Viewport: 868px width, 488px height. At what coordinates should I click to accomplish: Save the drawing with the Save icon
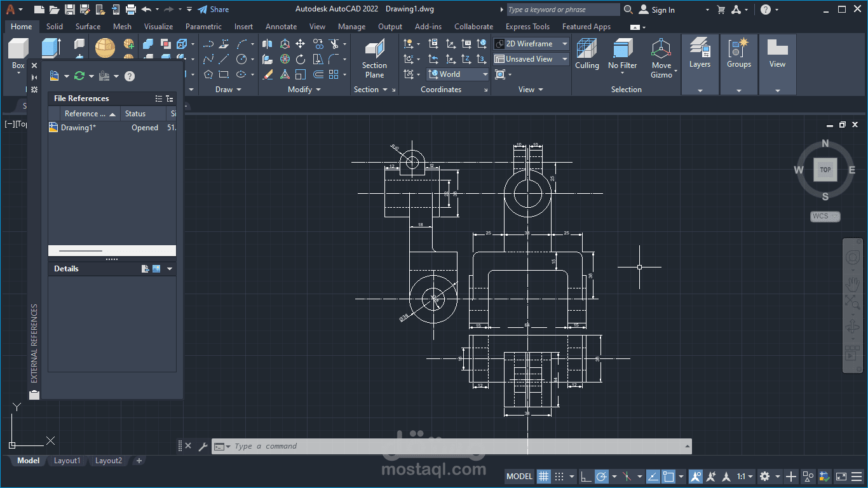70,10
